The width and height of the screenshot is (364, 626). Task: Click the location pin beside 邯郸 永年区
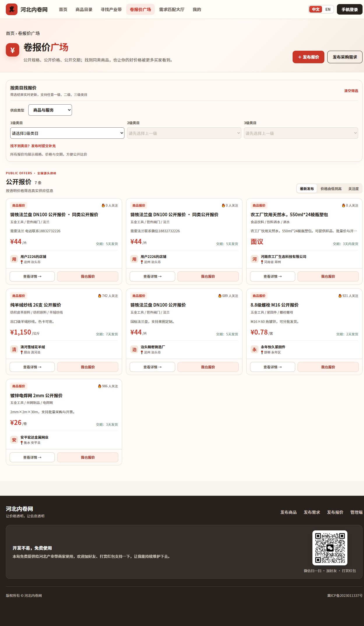pyautogui.click(x=262, y=352)
